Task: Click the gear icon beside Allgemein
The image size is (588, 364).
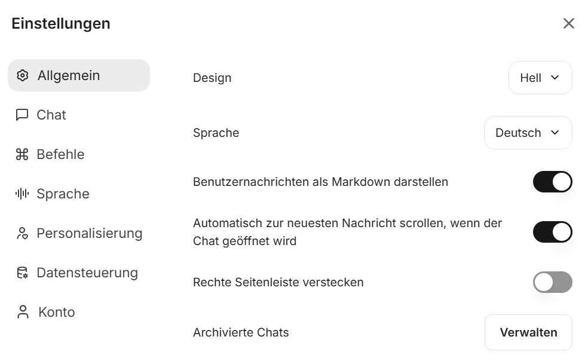Action: tap(23, 75)
